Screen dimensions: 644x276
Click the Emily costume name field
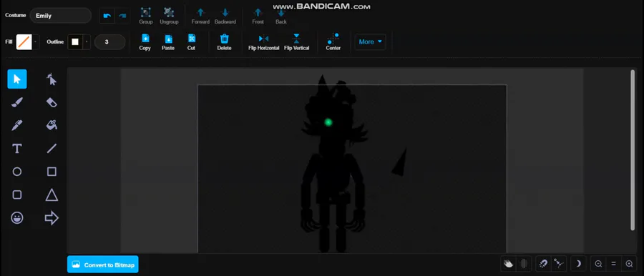click(x=60, y=16)
